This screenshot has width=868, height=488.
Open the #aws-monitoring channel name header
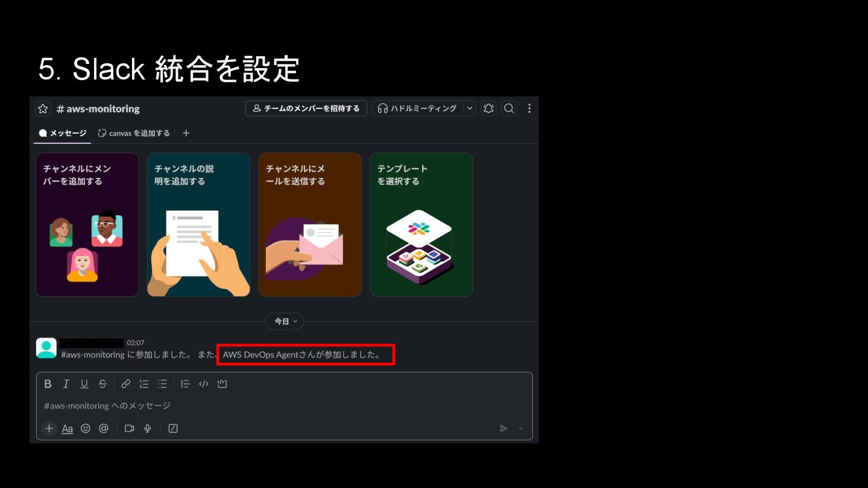click(x=98, y=109)
